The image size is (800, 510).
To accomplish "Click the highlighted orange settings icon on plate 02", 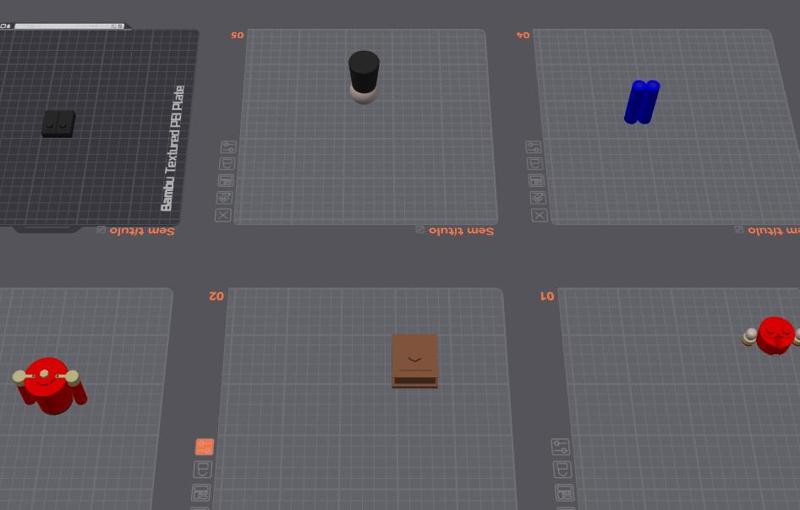I will pyautogui.click(x=205, y=447).
